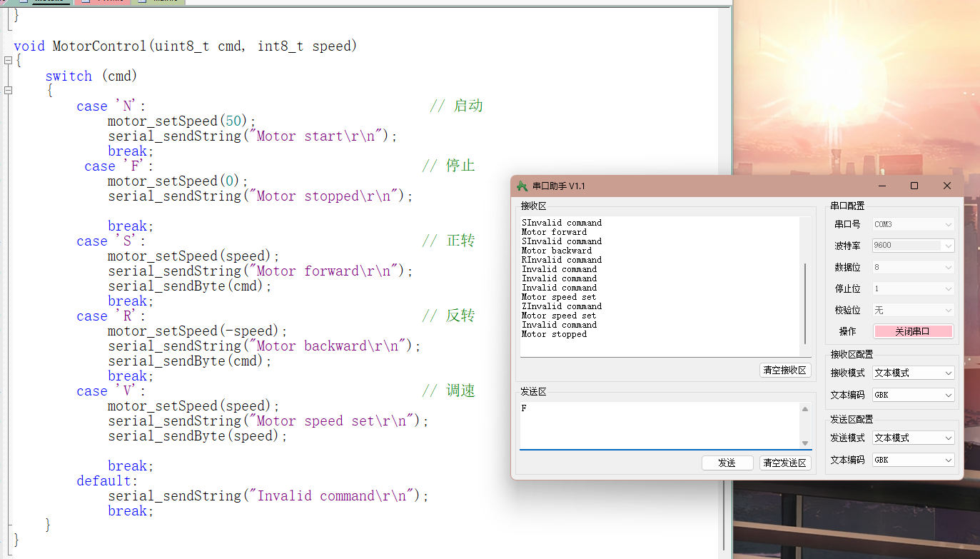Image resolution: width=980 pixels, height=559 pixels.
Task: Open the 校验位 dropdown showing 无
Action: click(914, 310)
